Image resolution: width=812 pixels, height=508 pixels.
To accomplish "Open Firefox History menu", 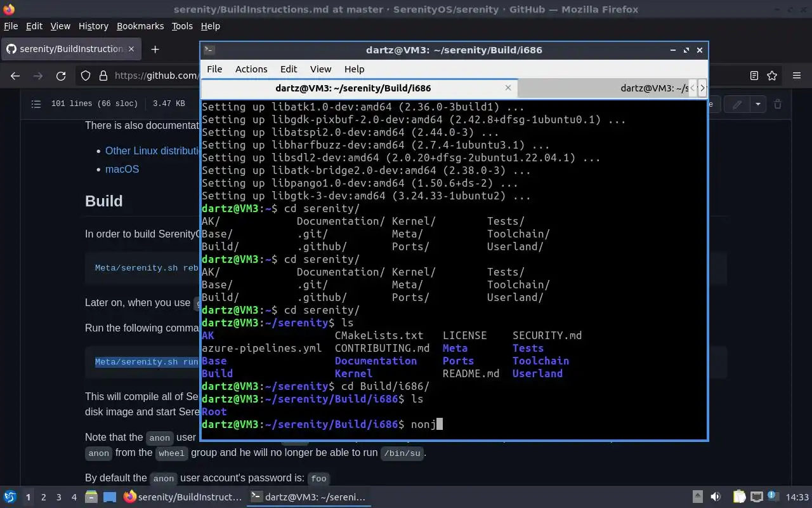I will point(93,26).
